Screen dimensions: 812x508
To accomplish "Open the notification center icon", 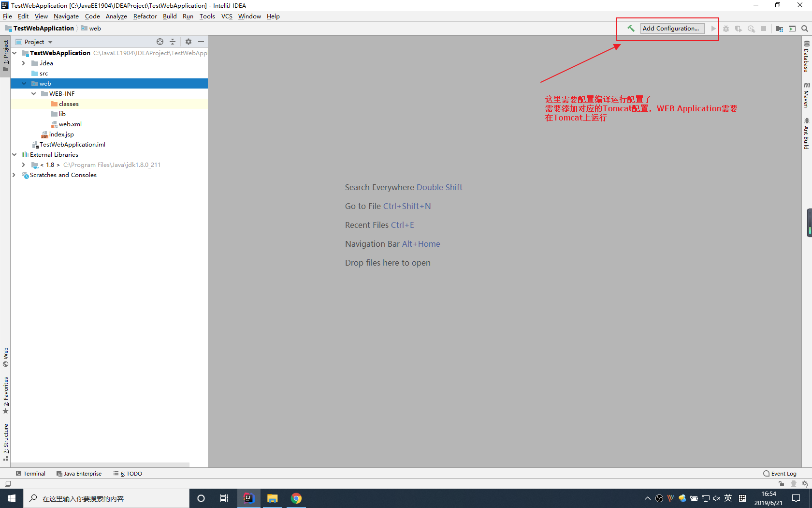I will click(x=797, y=498).
